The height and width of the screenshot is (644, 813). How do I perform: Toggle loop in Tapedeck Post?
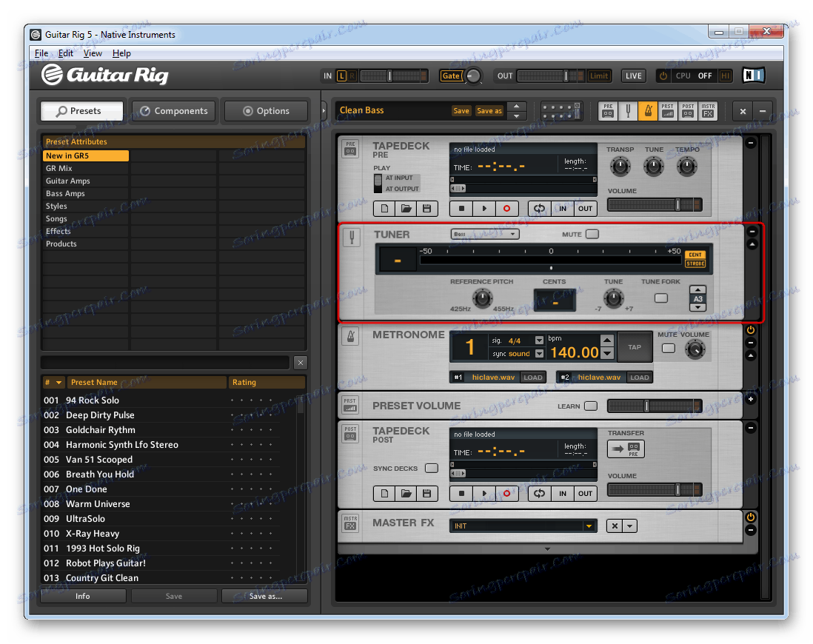pyautogui.click(x=540, y=493)
